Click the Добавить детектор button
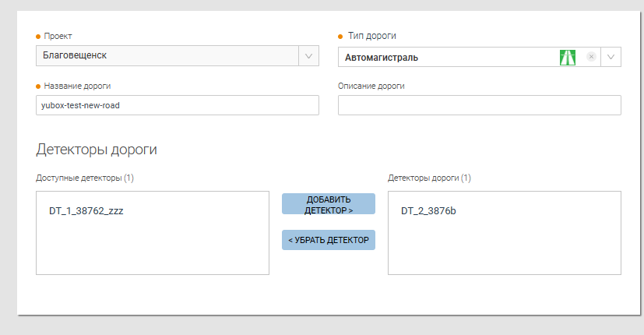This screenshot has height=335, width=644. click(329, 204)
